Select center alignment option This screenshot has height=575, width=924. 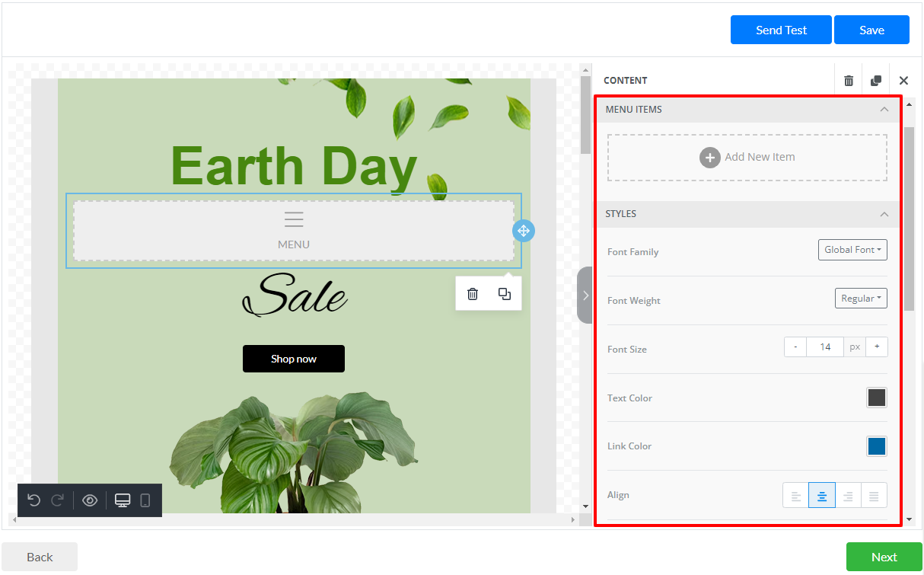coord(822,496)
